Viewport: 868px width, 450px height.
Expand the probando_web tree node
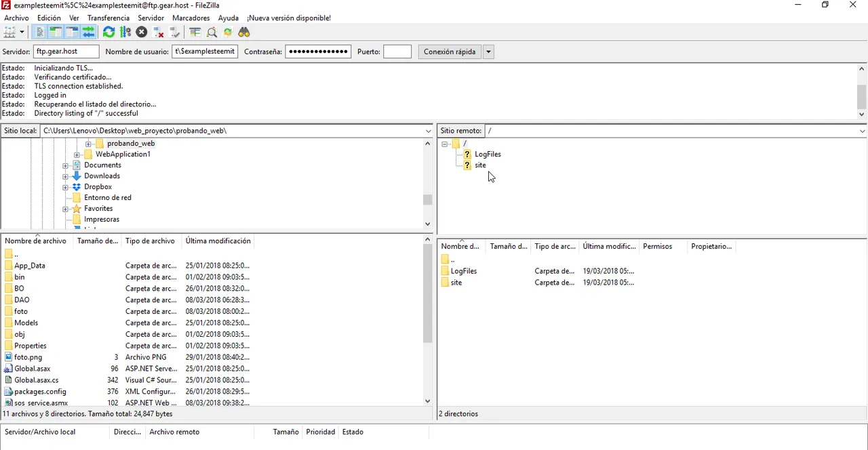(x=88, y=144)
